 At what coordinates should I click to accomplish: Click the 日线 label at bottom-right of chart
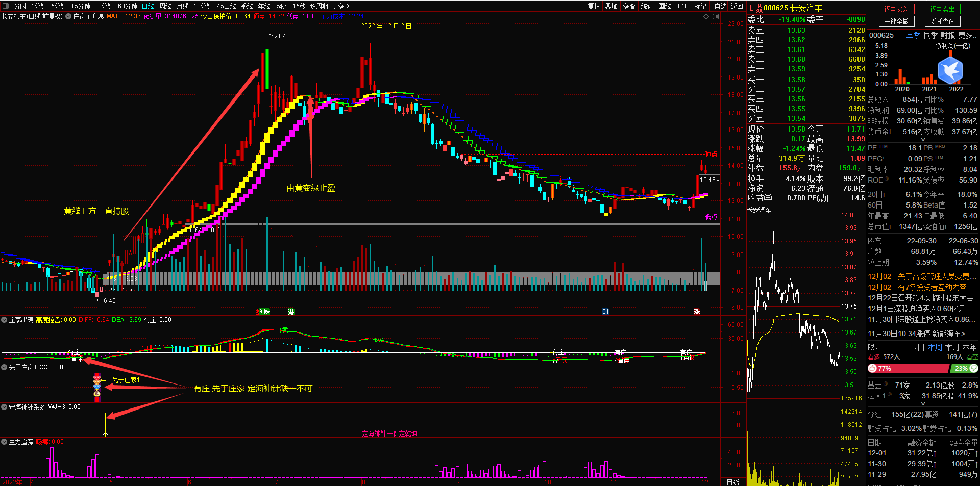pos(733,482)
